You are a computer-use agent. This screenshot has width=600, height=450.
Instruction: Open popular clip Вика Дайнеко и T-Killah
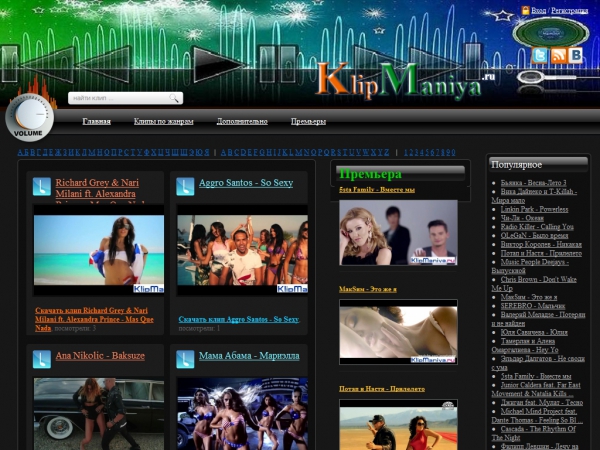(534, 196)
